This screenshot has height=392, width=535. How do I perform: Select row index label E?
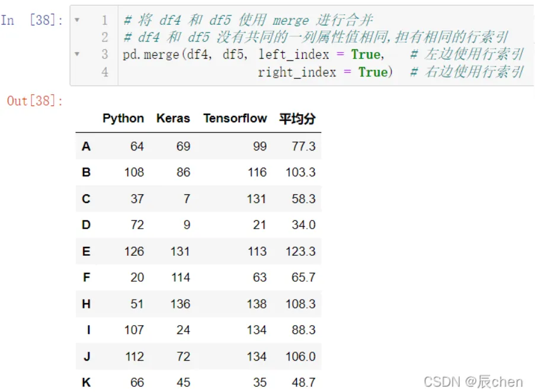87,251
